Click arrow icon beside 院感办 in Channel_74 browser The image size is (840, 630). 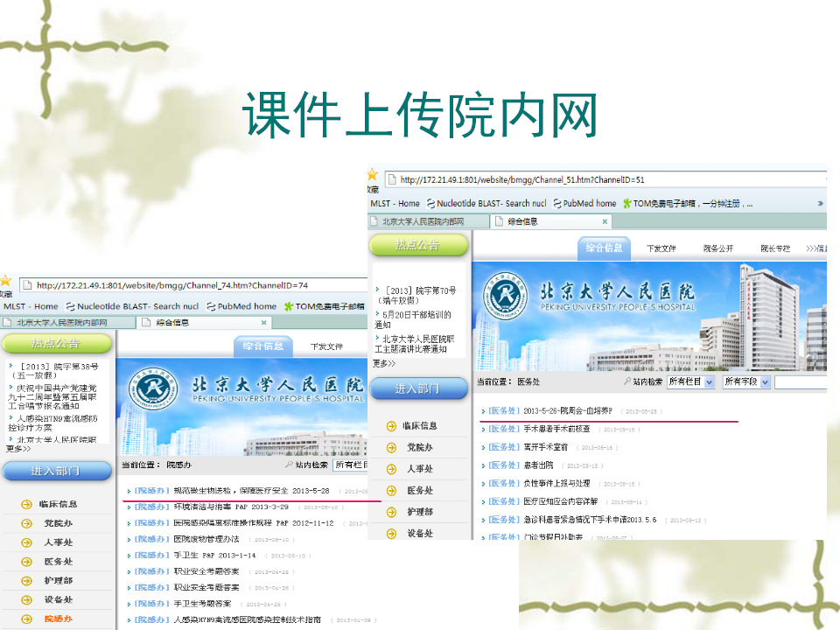[26, 619]
